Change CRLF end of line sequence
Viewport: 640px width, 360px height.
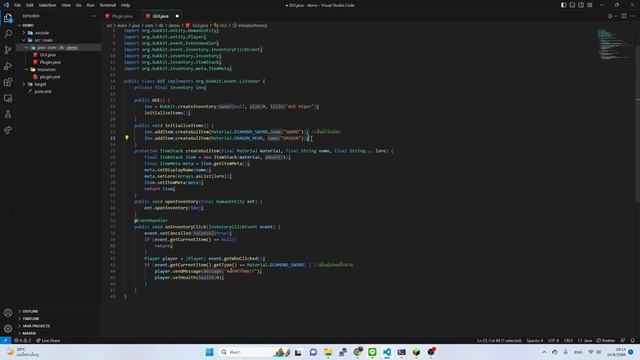[568, 340]
